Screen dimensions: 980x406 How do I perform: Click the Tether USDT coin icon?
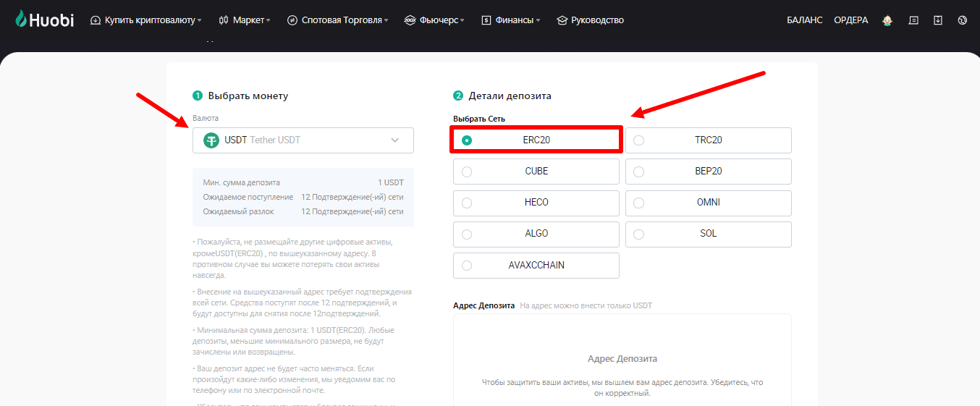pos(211,140)
